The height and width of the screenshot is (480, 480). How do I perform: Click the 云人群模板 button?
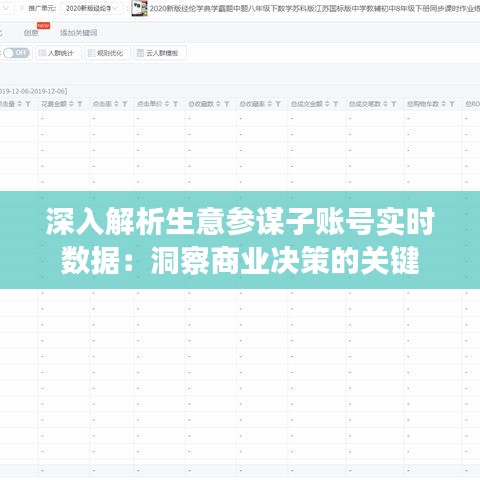click(160, 53)
